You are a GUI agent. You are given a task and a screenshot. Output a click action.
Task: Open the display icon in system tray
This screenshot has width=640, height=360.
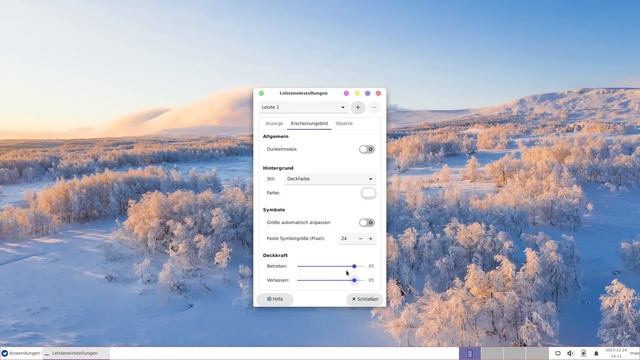pyautogui.click(x=558, y=353)
